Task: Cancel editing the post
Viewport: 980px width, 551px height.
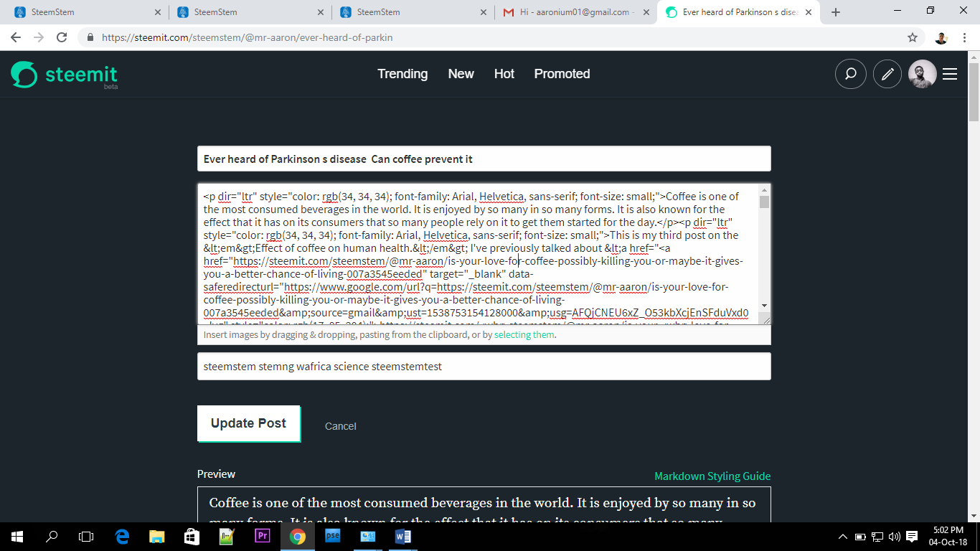Action: click(340, 426)
